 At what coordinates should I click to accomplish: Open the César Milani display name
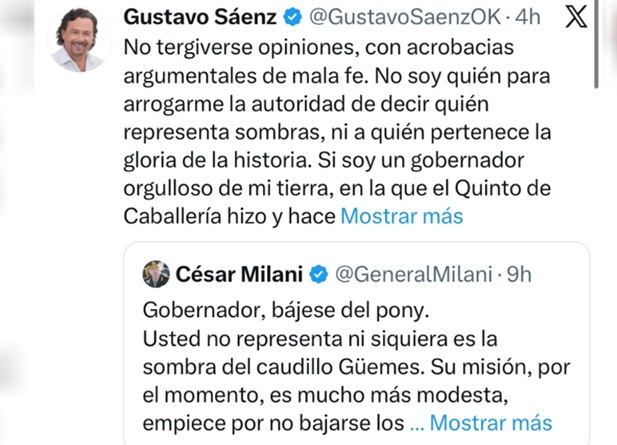[x=239, y=273]
